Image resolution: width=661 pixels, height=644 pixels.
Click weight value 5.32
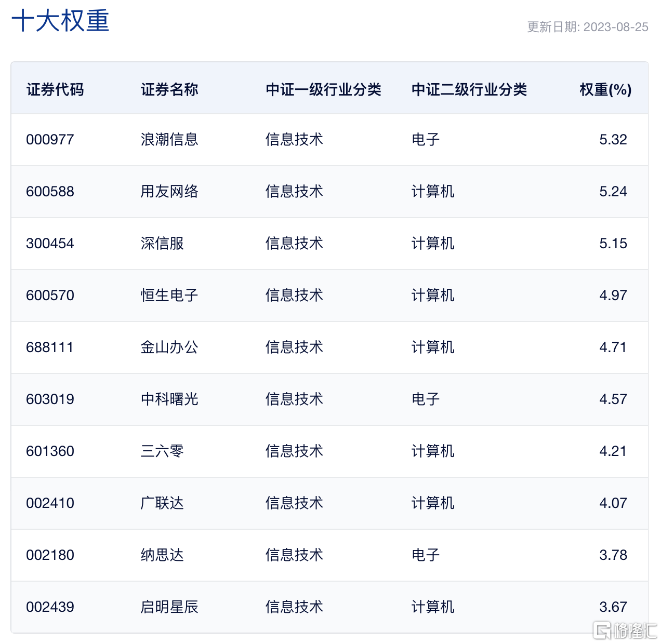(x=613, y=140)
